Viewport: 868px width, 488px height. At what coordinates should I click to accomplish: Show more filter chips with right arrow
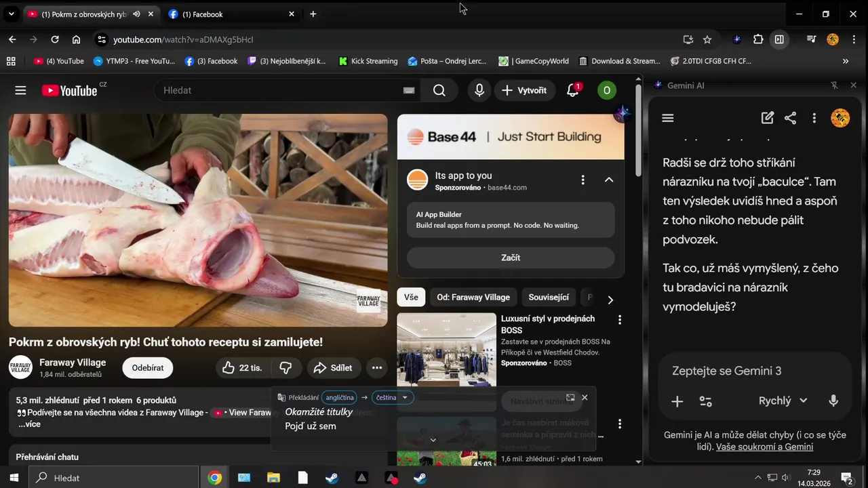(610, 300)
